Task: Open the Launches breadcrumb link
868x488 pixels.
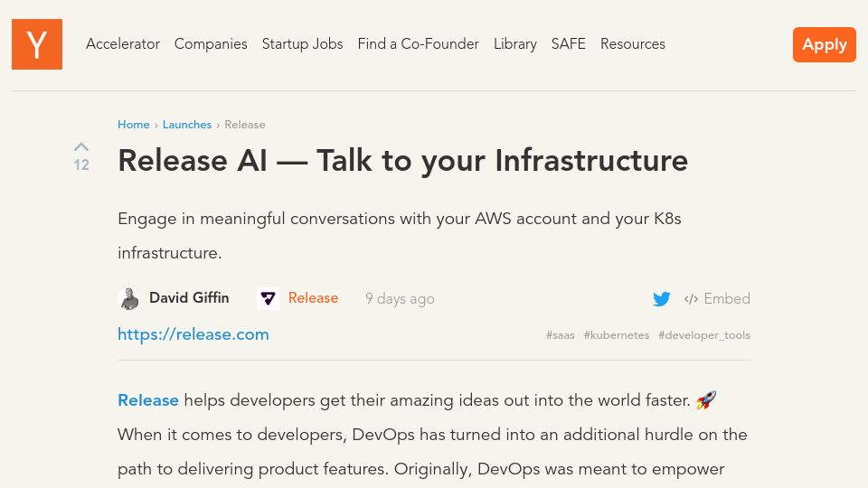Action: point(187,125)
